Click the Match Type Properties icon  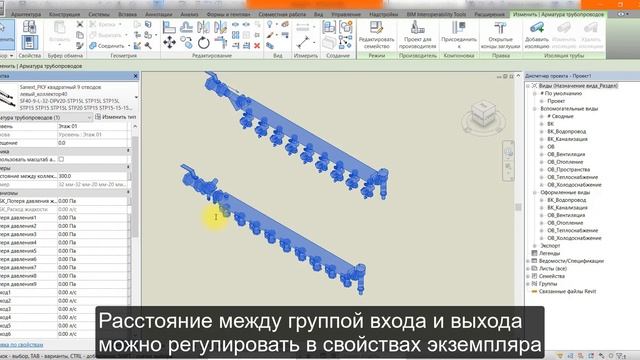[80, 46]
